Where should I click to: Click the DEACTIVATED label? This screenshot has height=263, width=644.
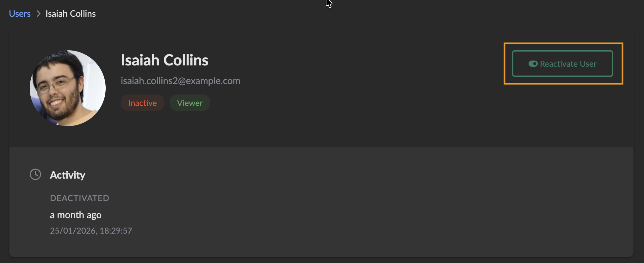79,198
